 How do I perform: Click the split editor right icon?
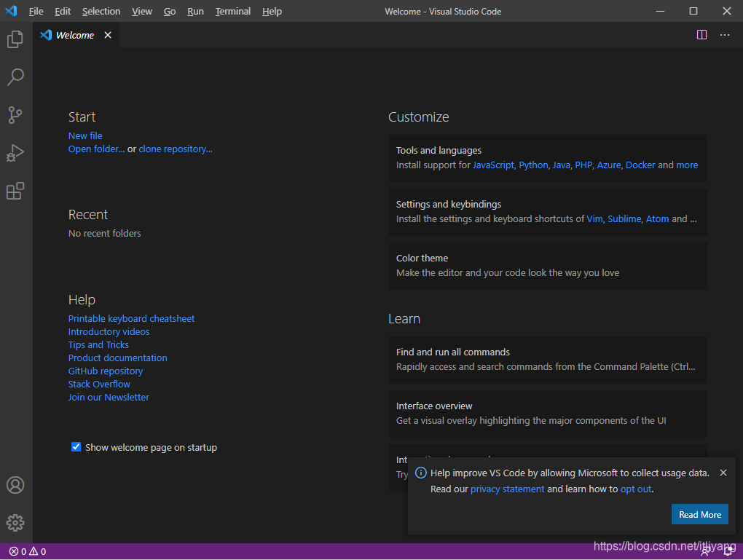click(701, 35)
